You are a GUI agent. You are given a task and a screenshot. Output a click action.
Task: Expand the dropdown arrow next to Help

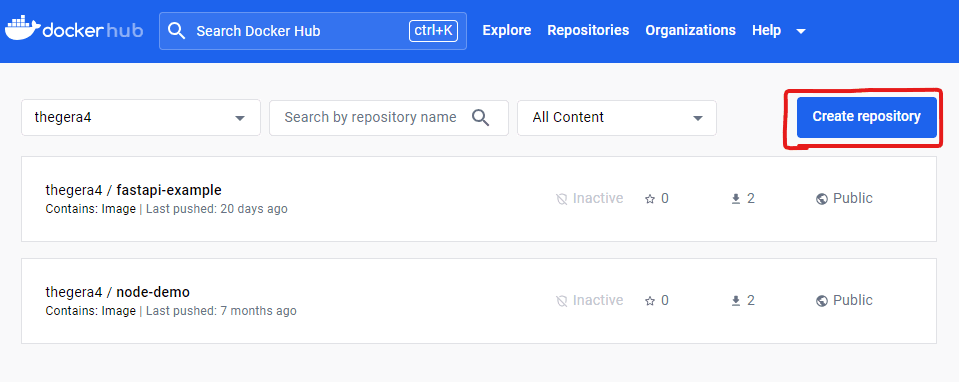click(x=801, y=31)
